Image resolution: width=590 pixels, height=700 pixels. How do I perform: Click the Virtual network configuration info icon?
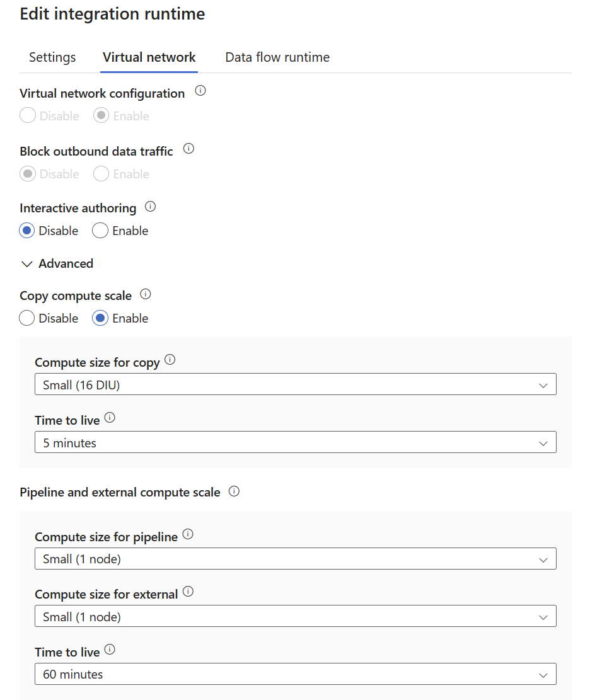tap(200, 91)
